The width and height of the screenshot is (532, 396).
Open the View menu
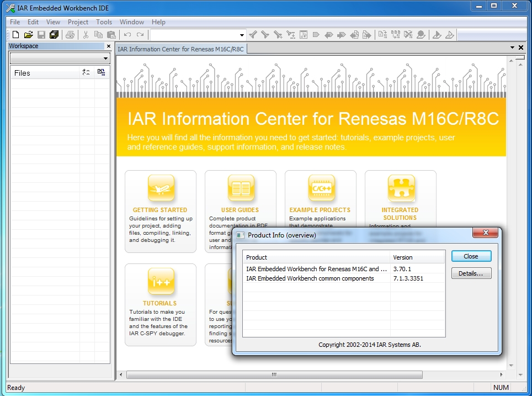53,22
